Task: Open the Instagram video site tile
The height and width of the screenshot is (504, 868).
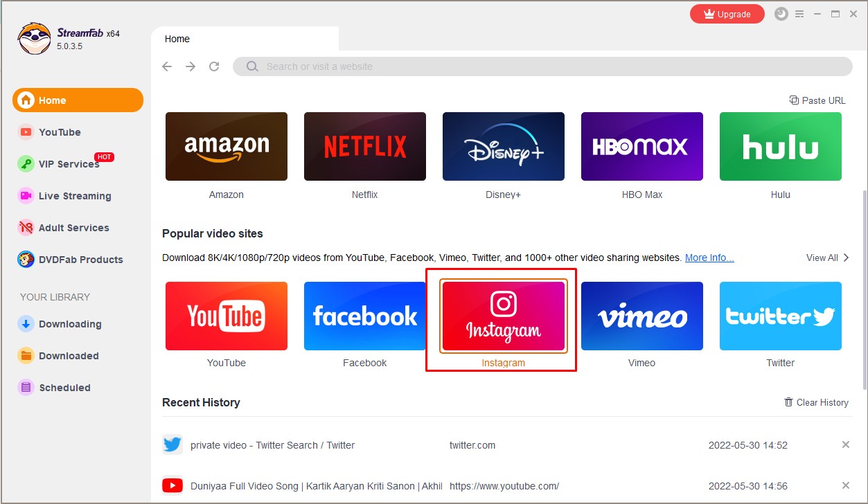Action: click(504, 316)
